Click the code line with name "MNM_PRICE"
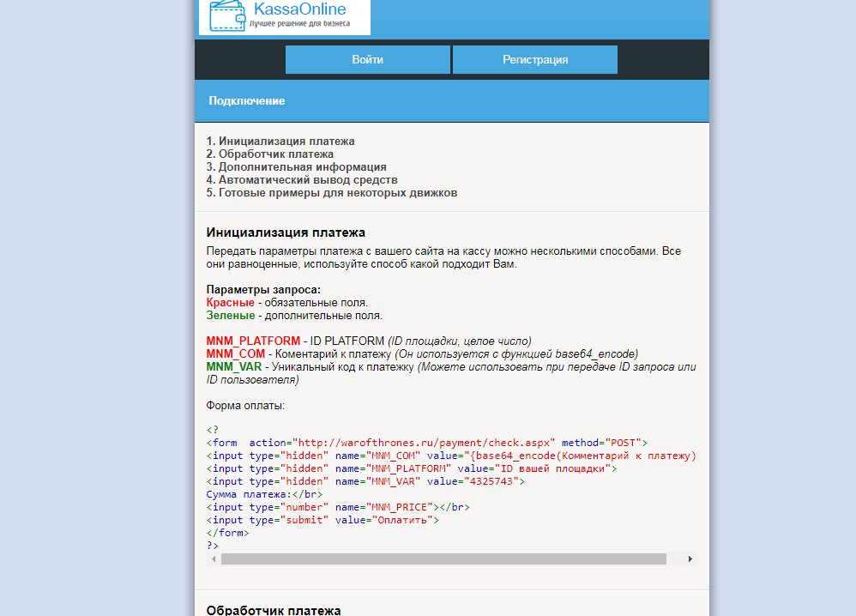The width and height of the screenshot is (856, 616). pos(338,507)
